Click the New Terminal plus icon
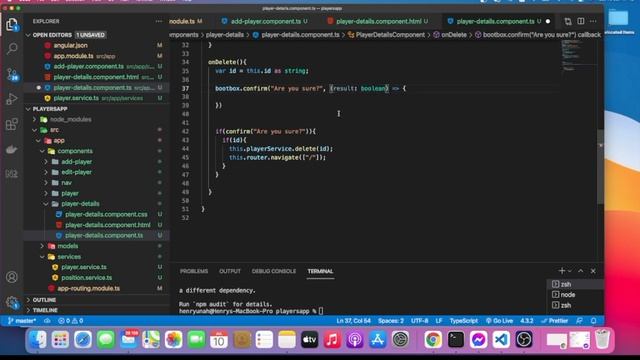Screen dimensions: 640x360 tap(562, 271)
